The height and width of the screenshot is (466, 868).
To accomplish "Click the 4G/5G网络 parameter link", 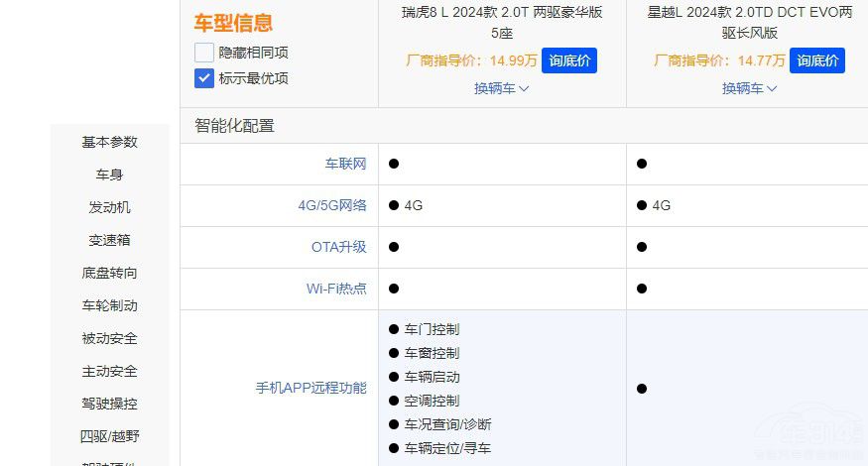I will tap(331, 205).
